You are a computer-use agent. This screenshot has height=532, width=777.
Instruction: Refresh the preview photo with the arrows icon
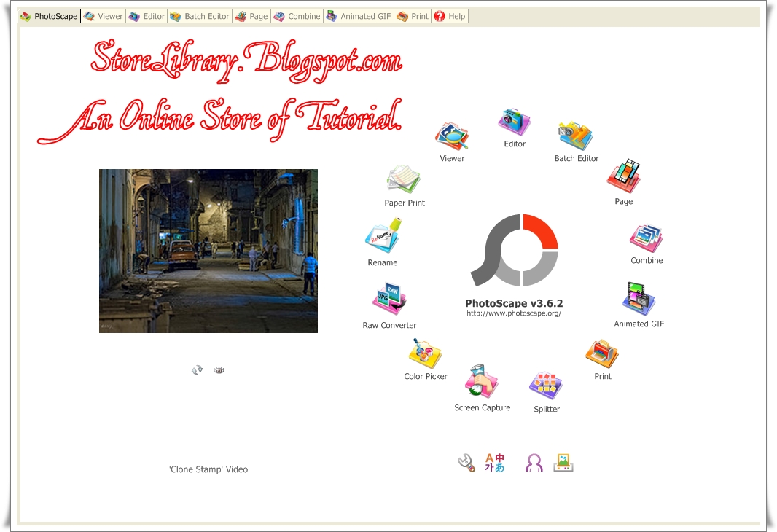[x=198, y=370]
